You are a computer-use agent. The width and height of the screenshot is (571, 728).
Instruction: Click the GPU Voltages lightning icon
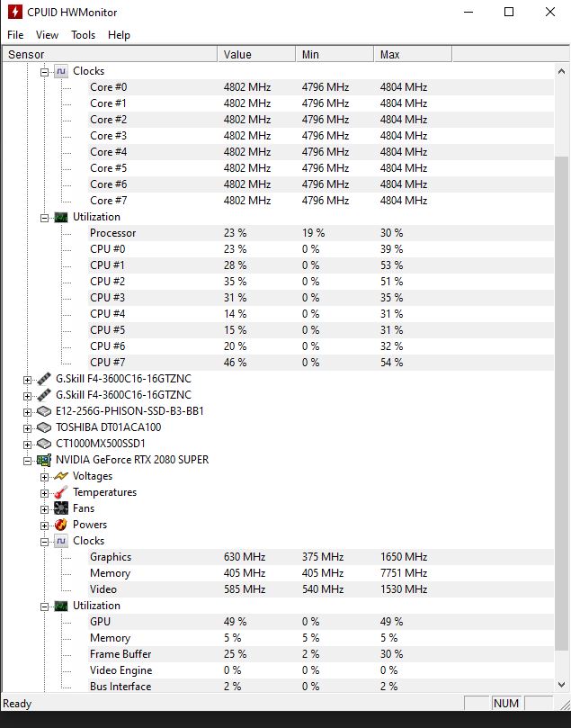(x=61, y=476)
